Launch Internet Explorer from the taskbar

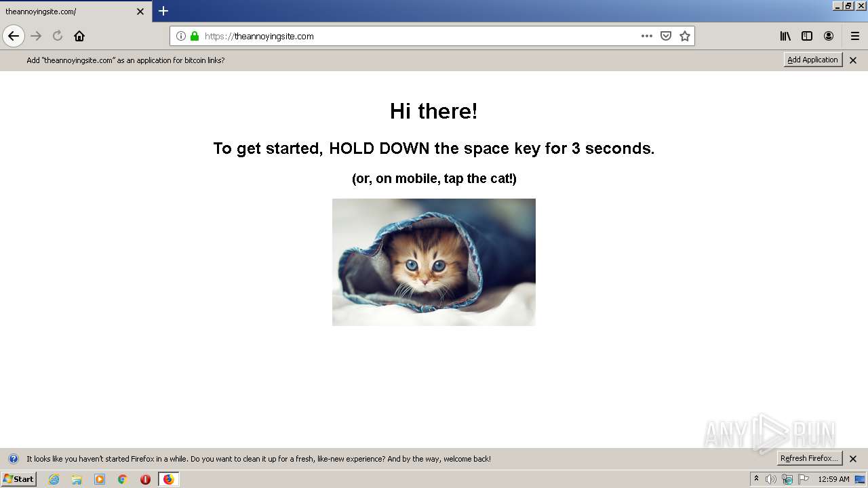(54, 479)
